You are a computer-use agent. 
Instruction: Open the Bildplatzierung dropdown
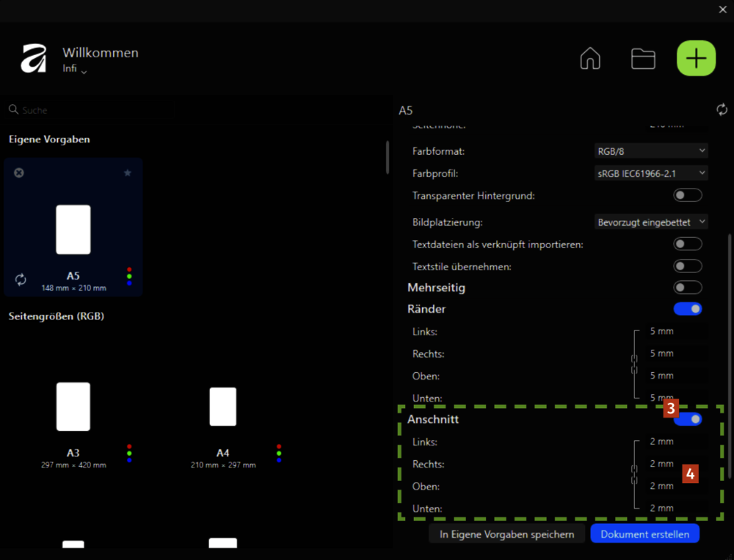point(650,222)
